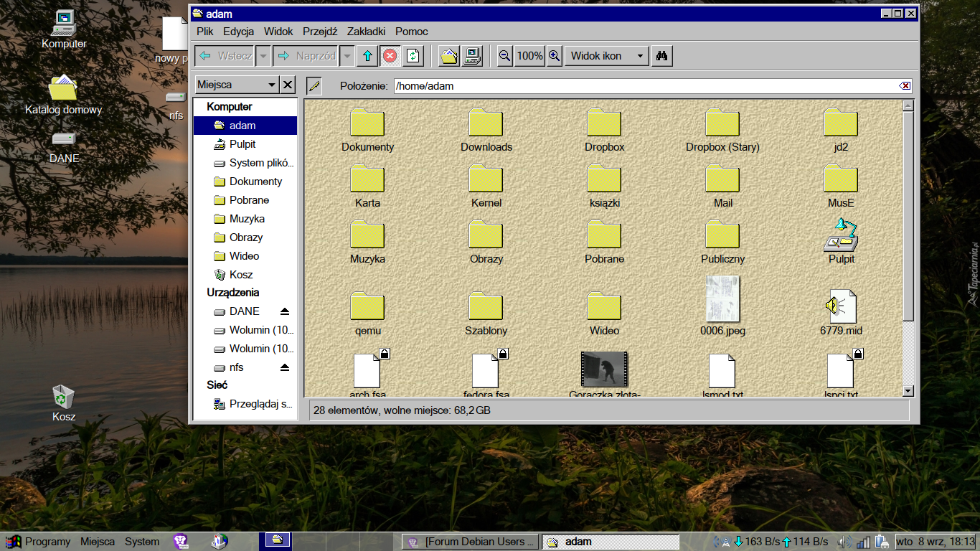Open the Programy panel menu
Viewport: 980px width, 551px height.
[39, 542]
